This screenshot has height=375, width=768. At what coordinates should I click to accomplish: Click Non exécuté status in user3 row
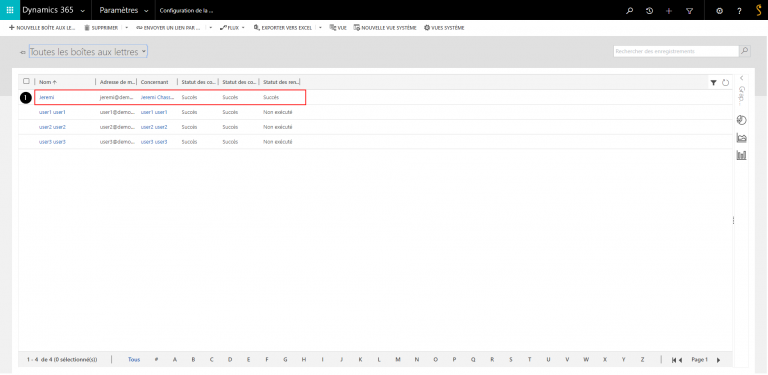click(x=277, y=141)
